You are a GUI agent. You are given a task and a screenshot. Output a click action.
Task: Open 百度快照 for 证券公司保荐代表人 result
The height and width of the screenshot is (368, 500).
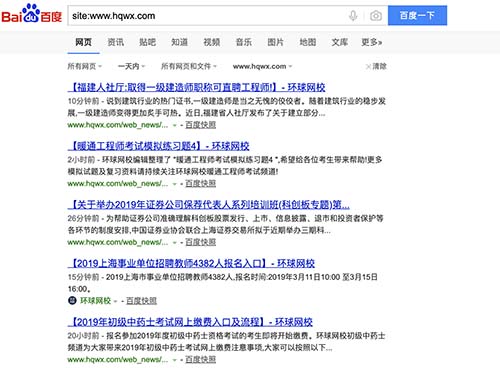(x=201, y=242)
